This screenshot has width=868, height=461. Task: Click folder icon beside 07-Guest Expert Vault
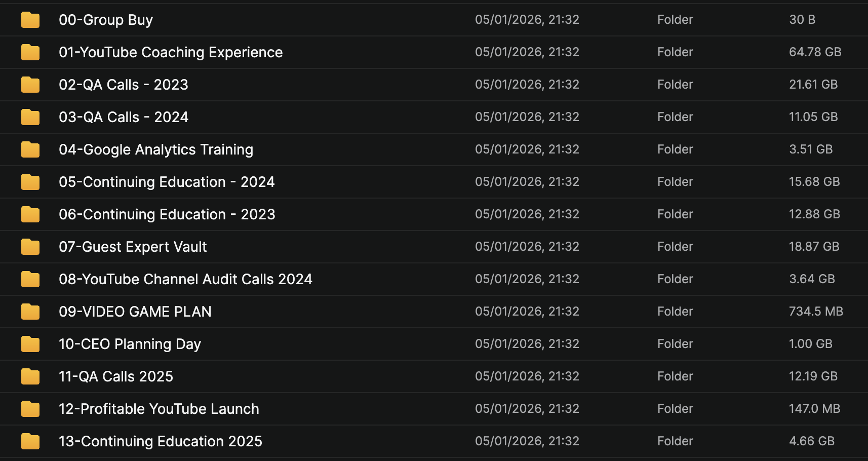[x=30, y=247]
